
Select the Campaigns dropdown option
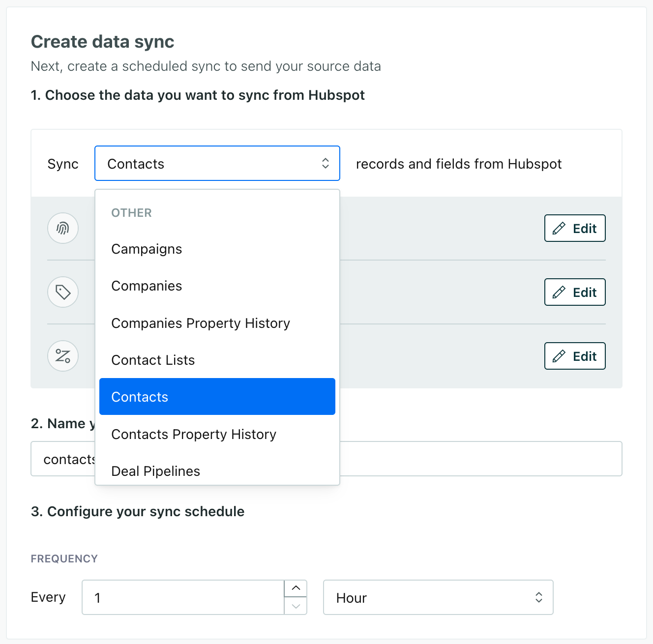click(x=147, y=249)
